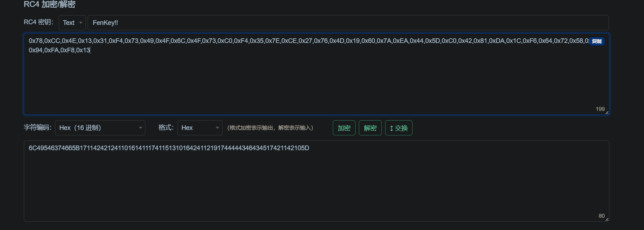Viewport: 644px width, 230px height.
Task: Open the 字符编码 Hex (16 进制) dropdown
Action: (x=100, y=128)
